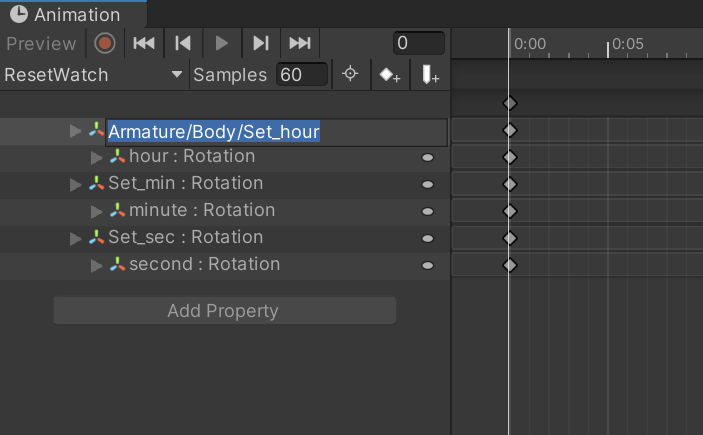This screenshot has width=703, height=435.
Task: Expand the second : Rotation property
Action: coord(96,265)
